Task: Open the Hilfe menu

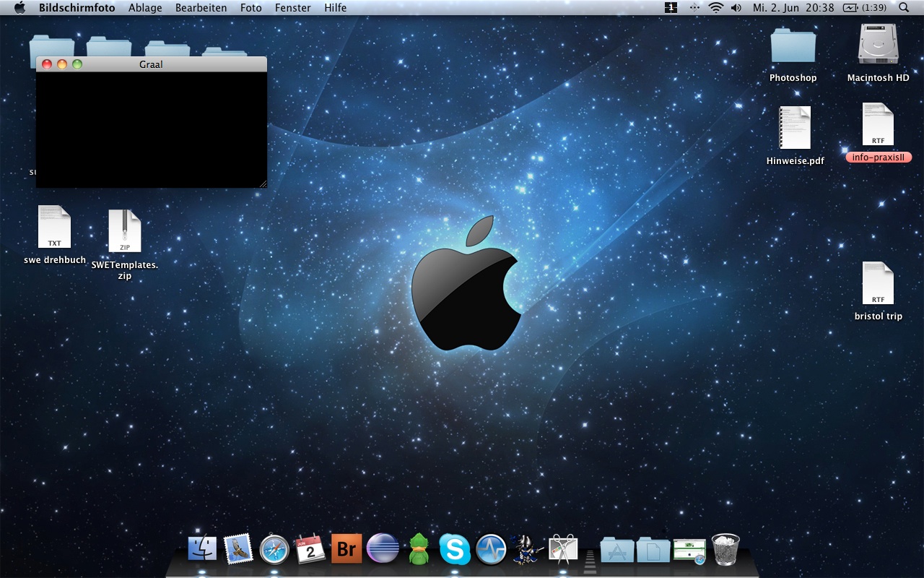Action: (x=335, y=7)
